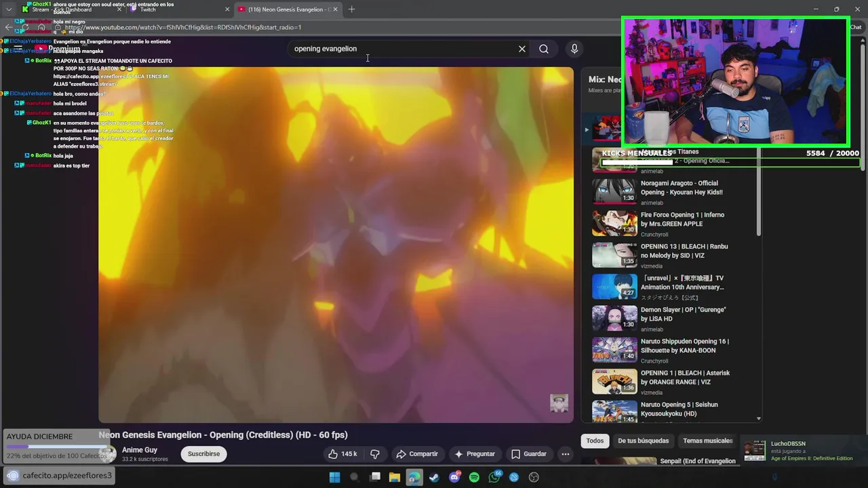Viewport: 868px width, 488px height.
Task: Click the AYUDA DICIEMBRE goal progress bar
Action: 58,447
